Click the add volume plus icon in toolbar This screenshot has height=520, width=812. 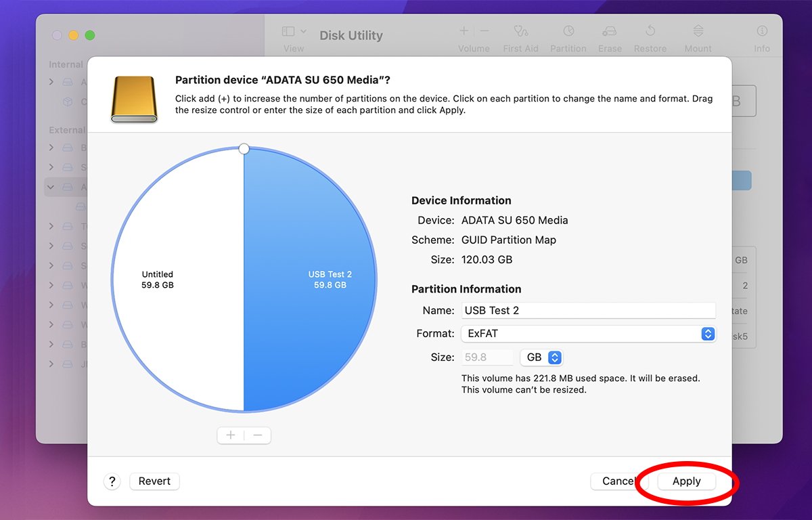pos(464,31)
